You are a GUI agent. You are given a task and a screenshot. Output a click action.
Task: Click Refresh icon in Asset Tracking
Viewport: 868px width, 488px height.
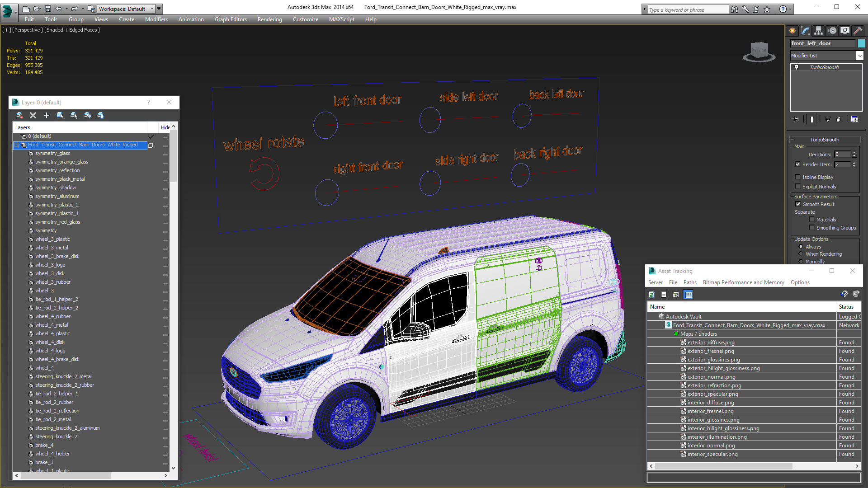click(x=651, y=295)
